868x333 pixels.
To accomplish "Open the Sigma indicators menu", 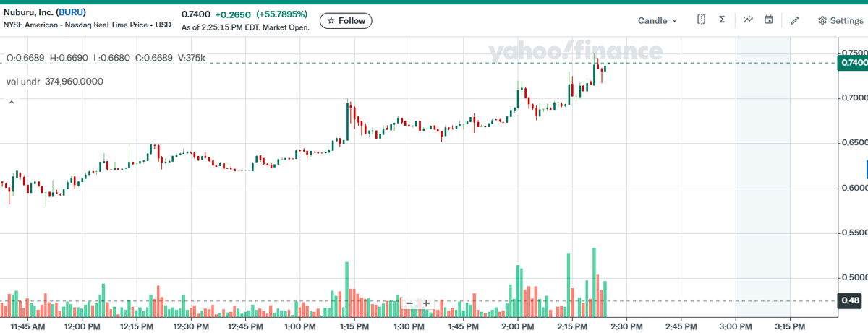I will pos(722,20).
